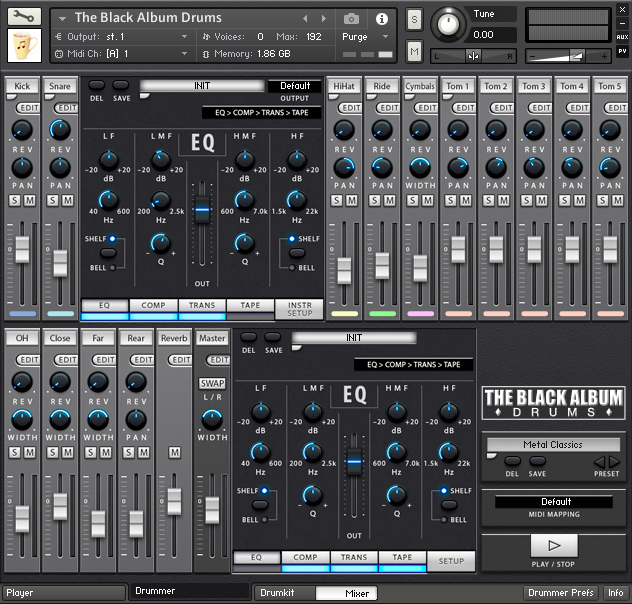Open the Master section INIT preset selector
The height and width of the screenshot is (604, 632).
(x=354, y=338)
